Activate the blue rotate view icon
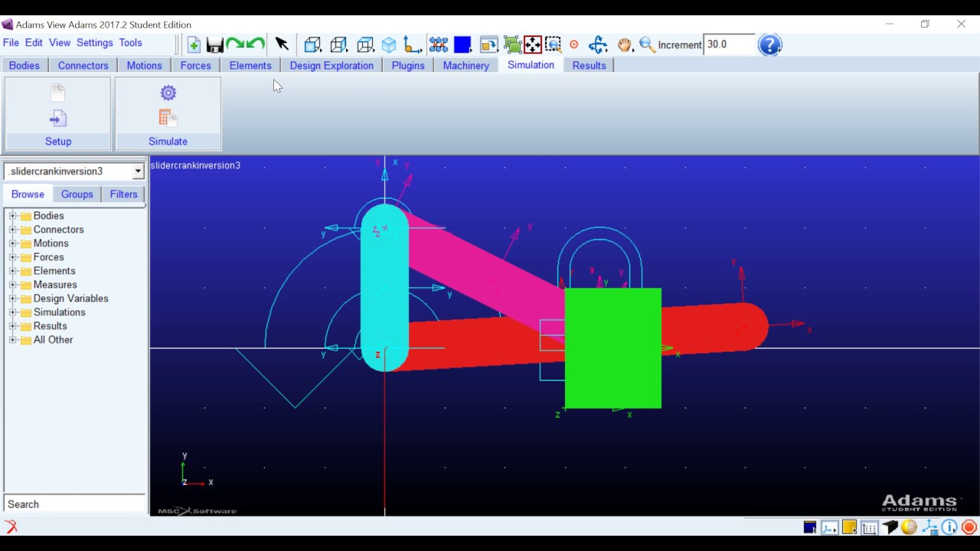980x551 pixels. pyautogui.click(x=598, y=44)
